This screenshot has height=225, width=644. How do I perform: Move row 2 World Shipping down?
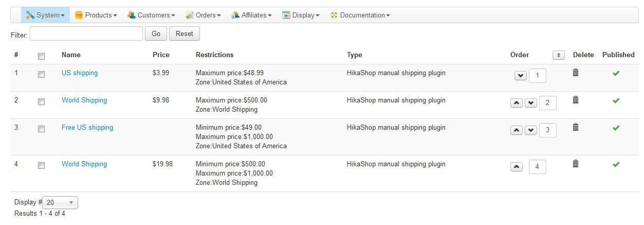point(531,103)
